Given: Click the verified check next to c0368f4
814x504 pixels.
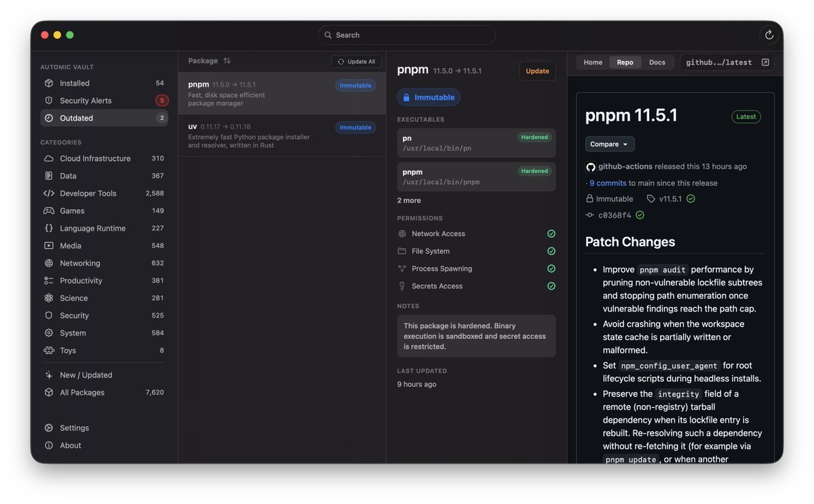Looking at the screenshot, I should pyautogui.click(x=640, y=215).
